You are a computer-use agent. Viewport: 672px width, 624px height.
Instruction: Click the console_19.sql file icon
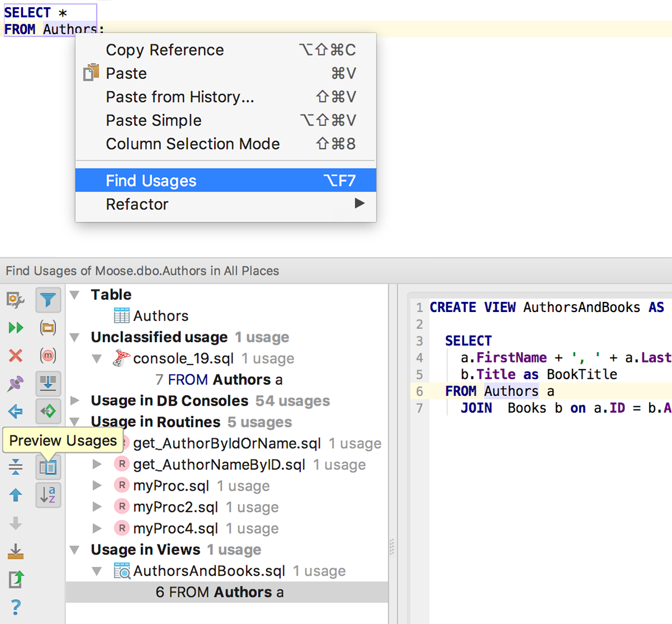(122, 358)
